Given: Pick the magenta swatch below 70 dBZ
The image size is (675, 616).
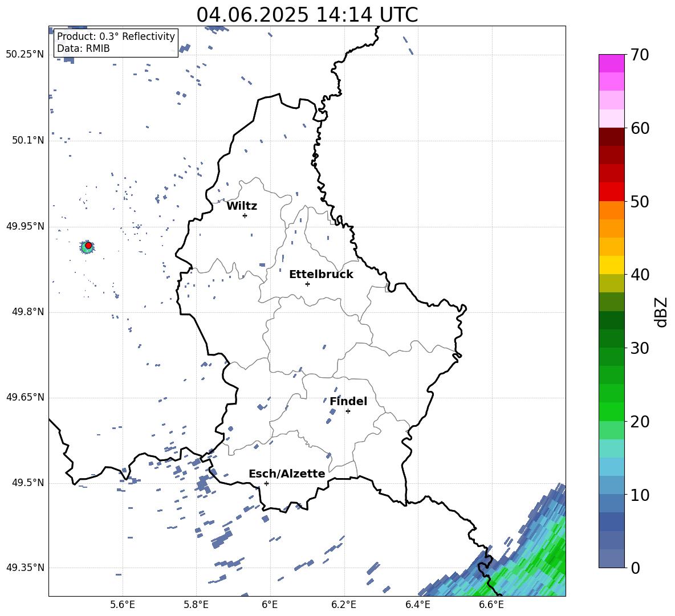Looking at the screenshot, I should (611, 64).
